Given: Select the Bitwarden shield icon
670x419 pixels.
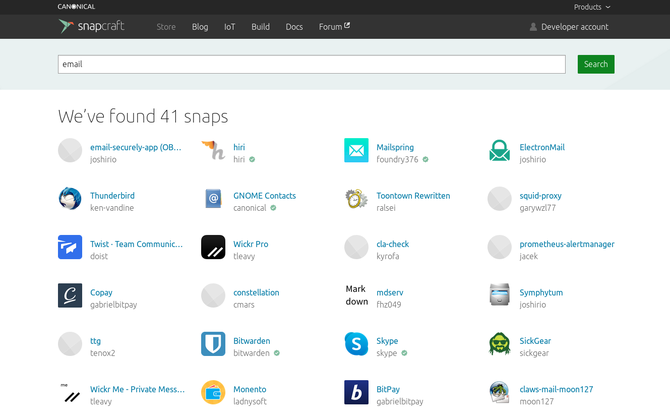Looking at the screenshot, I should tap(213, 344).
